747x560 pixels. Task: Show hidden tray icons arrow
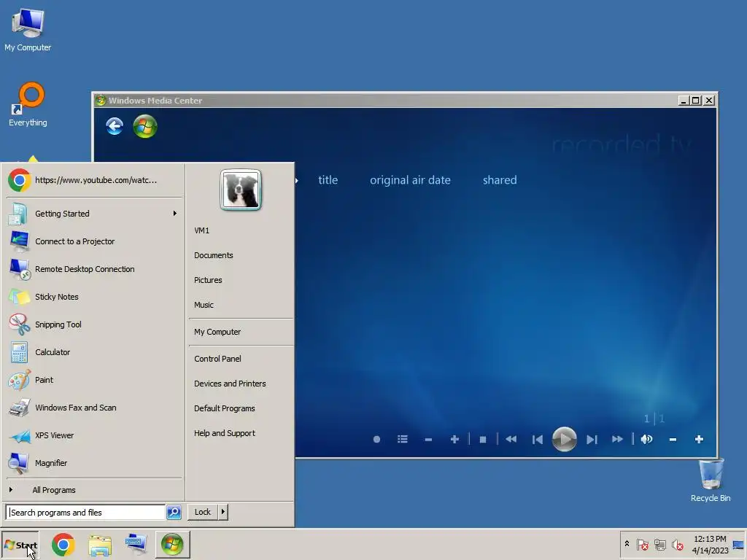[x=627, y=544]
